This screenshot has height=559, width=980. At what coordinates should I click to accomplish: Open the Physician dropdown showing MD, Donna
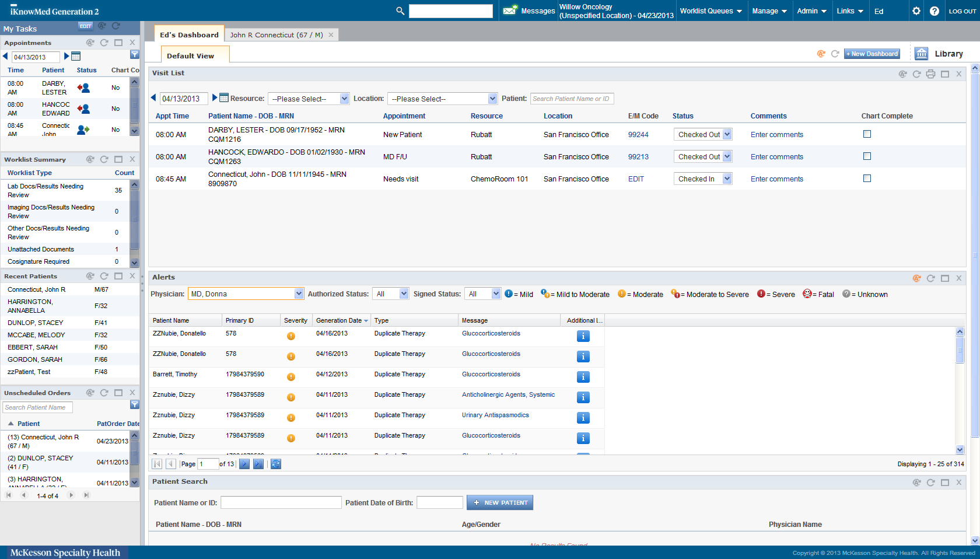(x=246, y=294)
